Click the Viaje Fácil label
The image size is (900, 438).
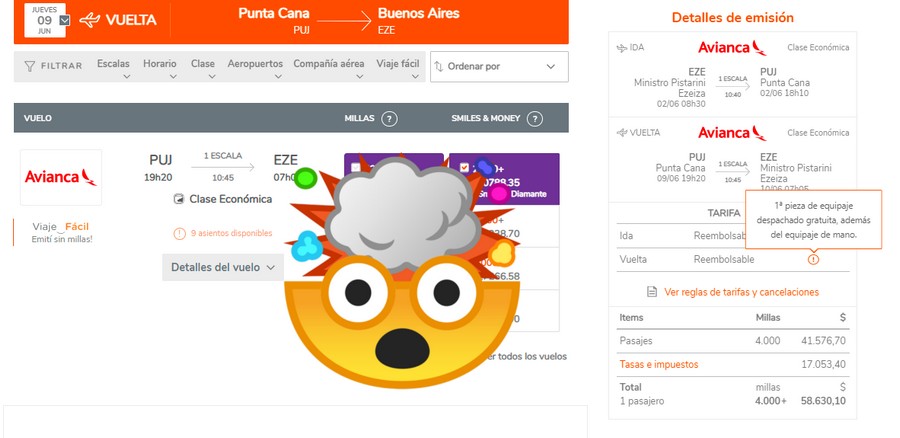[x=60, y=227]
